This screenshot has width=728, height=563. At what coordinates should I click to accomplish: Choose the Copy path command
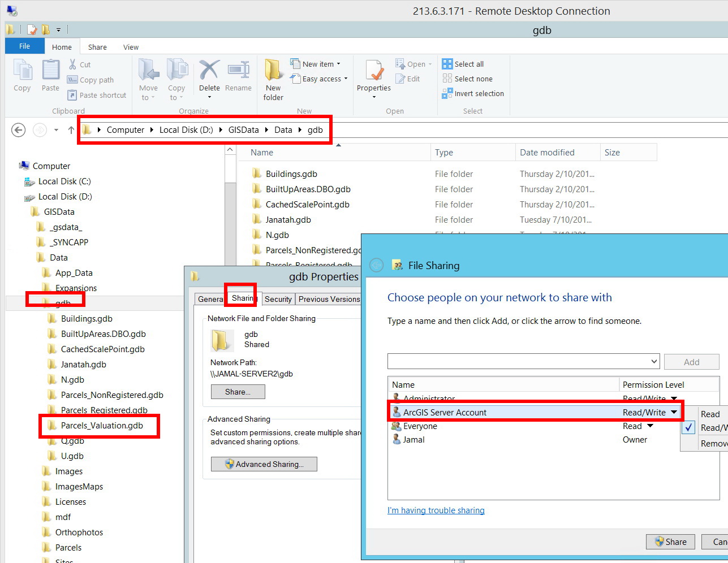tap(91, 80)
